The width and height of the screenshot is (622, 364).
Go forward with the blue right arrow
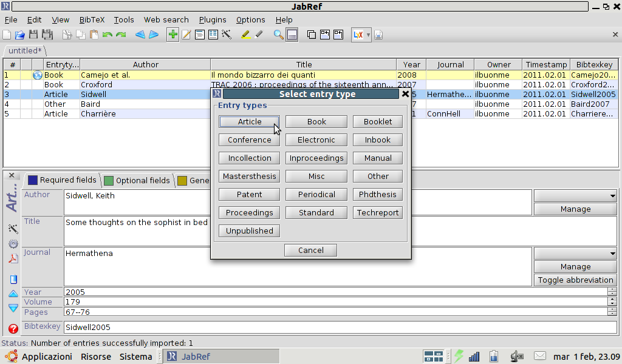[154, 35]
